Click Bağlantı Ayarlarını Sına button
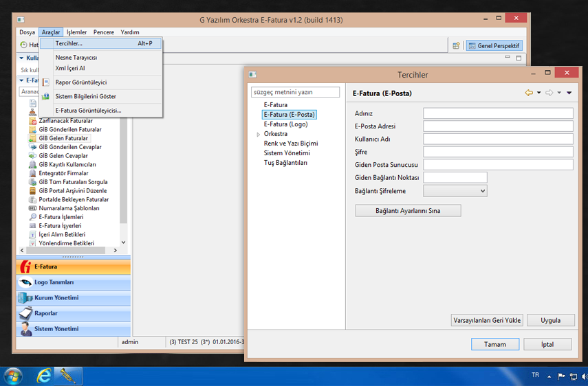The width and height of the screenshot is (588, 386). point(408,211)
